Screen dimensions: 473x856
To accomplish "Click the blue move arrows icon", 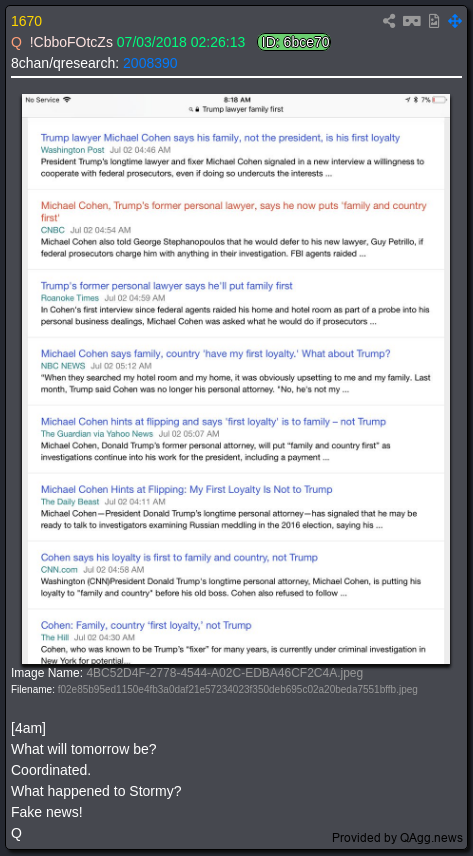I will tap(454, 21).
